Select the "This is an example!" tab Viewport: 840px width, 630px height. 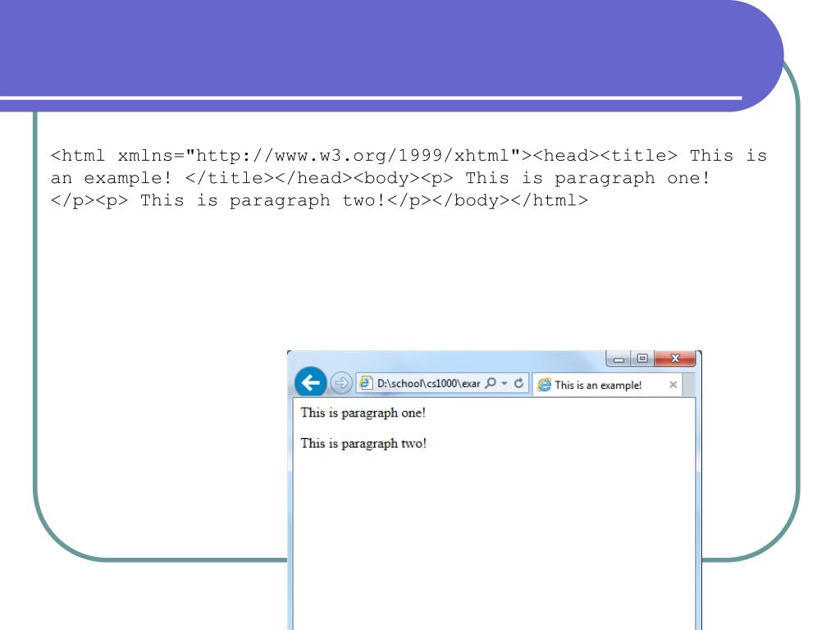click(607, 385)
